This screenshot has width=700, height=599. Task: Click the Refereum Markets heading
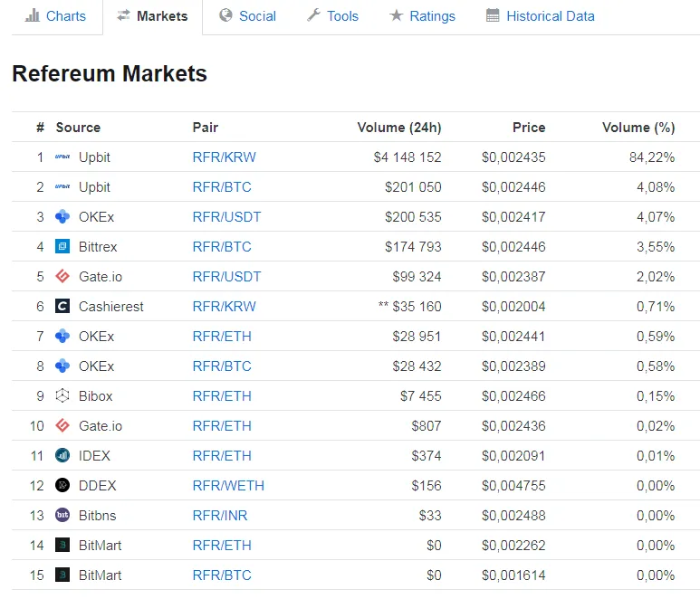[110, 73]
